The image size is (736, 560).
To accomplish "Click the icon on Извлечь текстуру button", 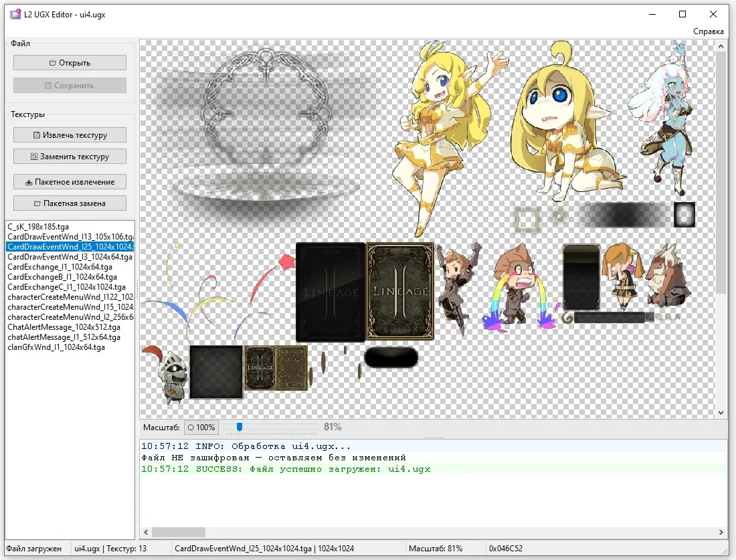I will coord(37,135).
